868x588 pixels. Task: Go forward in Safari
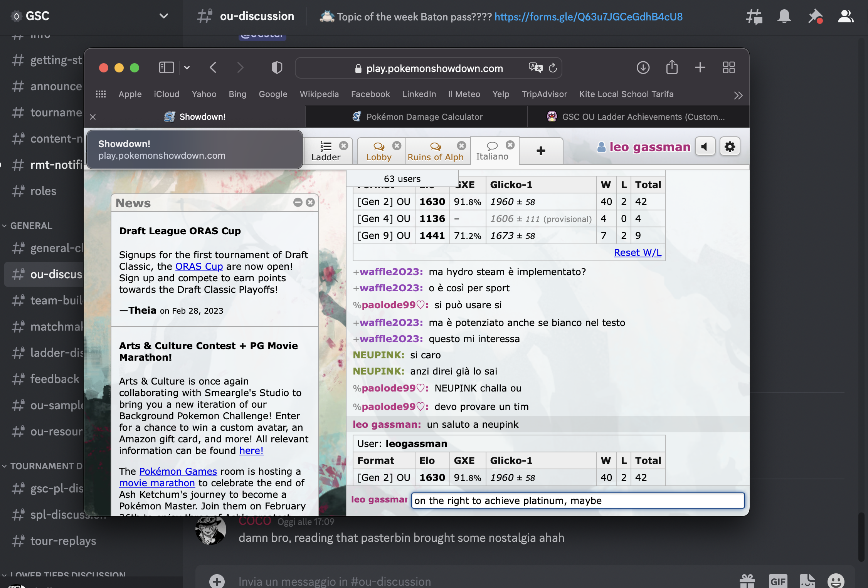[x=240, y=68]
